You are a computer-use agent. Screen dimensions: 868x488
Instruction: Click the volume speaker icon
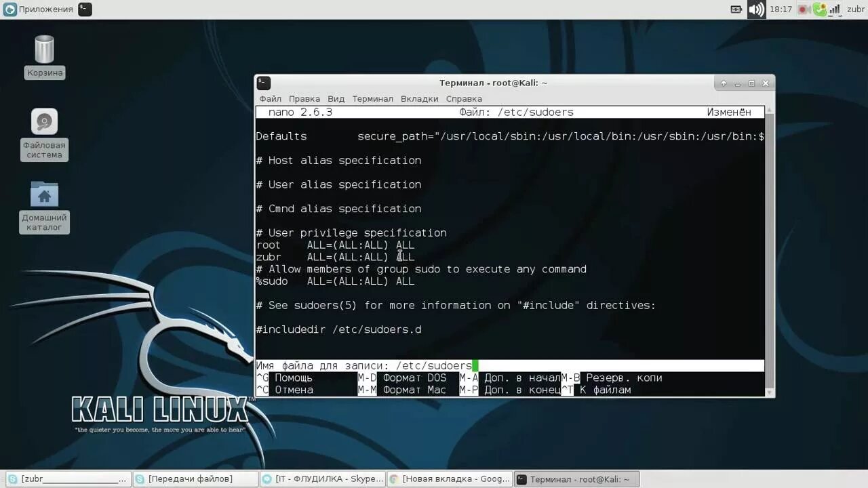756,9
